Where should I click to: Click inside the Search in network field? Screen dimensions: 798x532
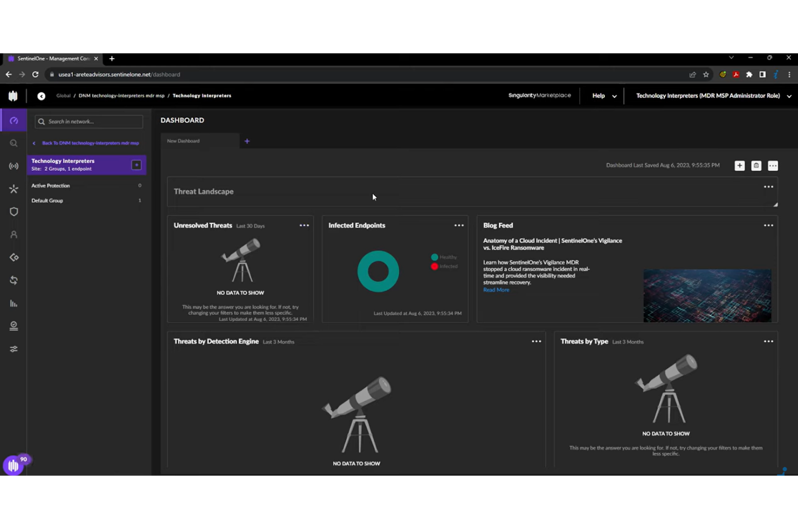88,121
